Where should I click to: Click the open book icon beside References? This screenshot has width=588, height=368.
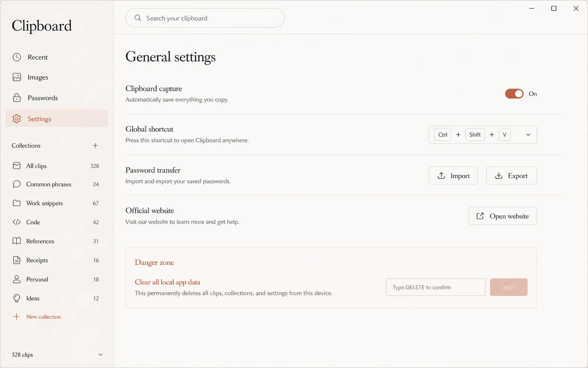click(x=17, y=241)
